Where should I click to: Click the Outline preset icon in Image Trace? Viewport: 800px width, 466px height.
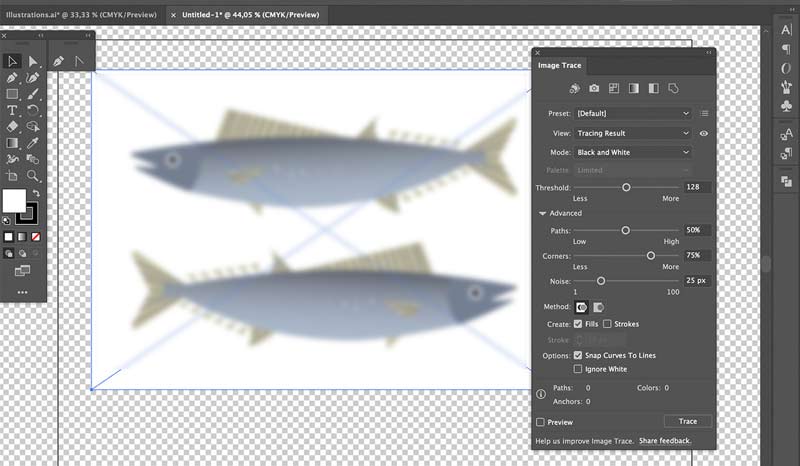pyautogui.click(x=673, y=89)
